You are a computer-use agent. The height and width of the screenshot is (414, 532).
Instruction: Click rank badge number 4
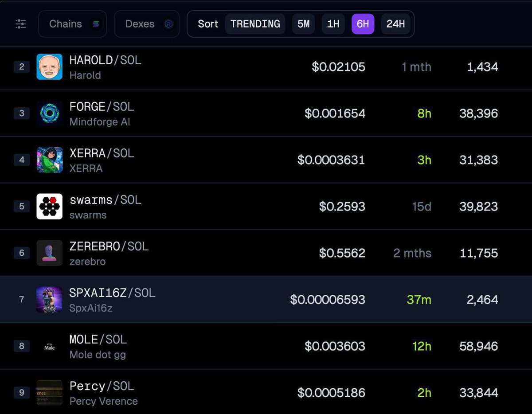[22, 160]
